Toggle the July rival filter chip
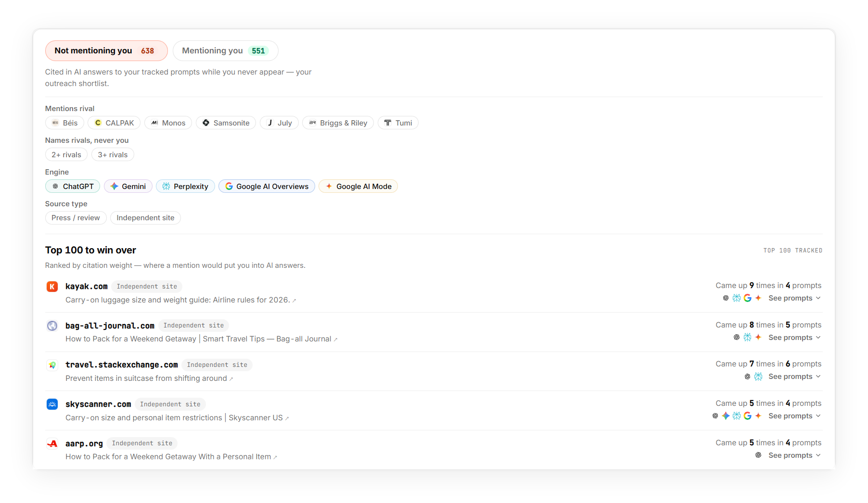This screenshot has width=868, height=503. 279,123
